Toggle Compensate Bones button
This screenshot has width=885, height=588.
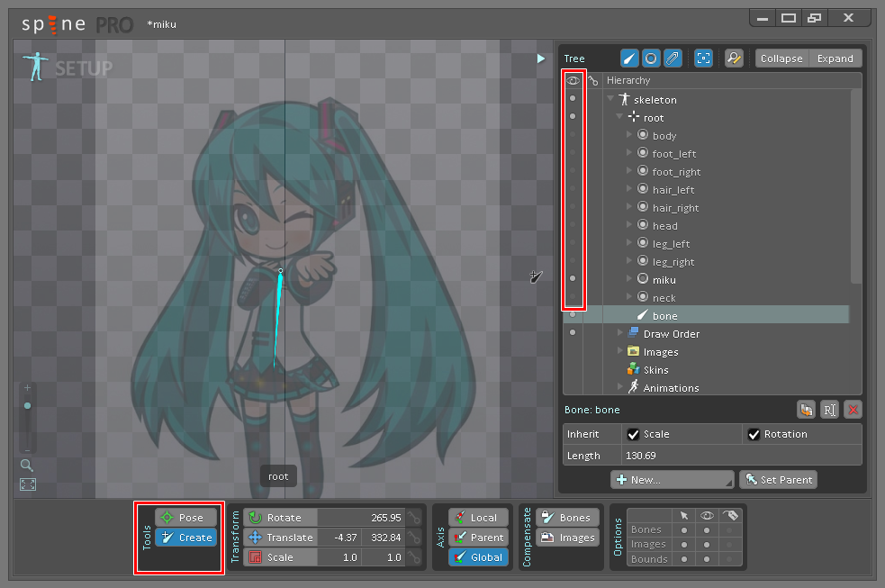tap(566, 518)
